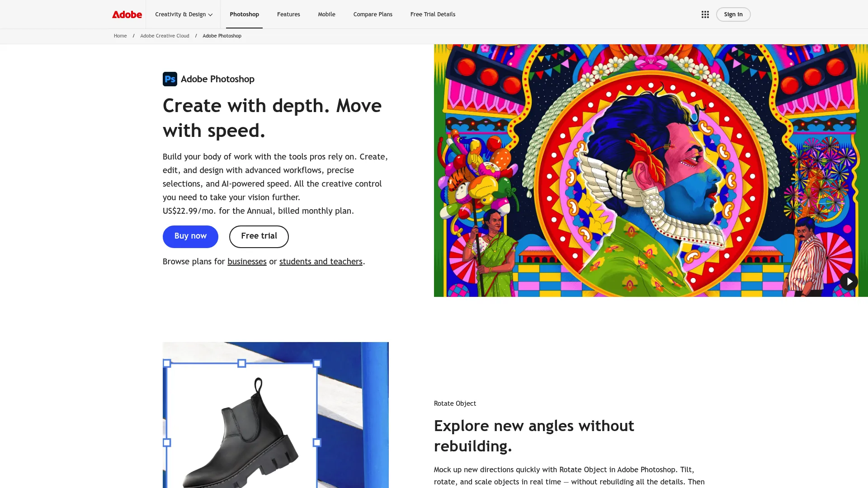Click the "Create with depth" headline
The height and width of the screenshot is (488, 868).
pyautogui.click(x=272, y=118)
